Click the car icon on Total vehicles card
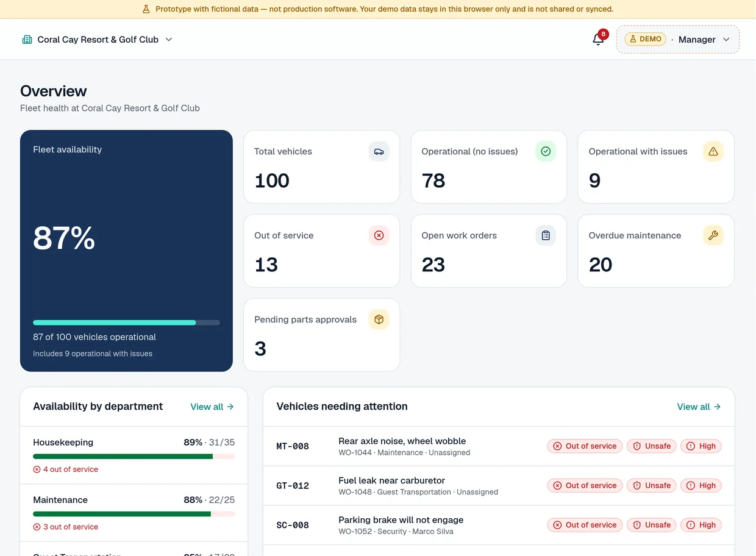This screenshot has width=756, height=556. click(x=379, y=151)
